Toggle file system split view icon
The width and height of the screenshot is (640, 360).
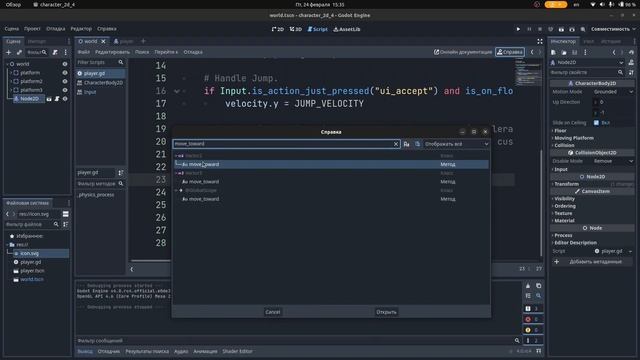[x=65, y=214]
